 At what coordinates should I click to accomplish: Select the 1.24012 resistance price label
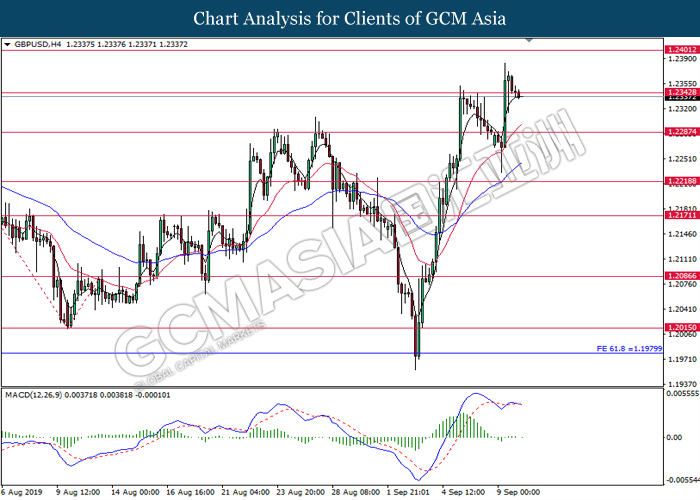pos(682,50)
